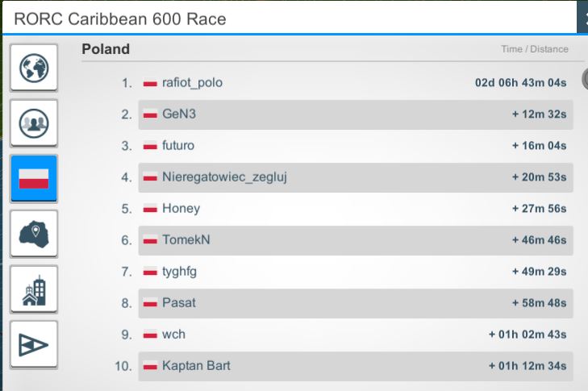The width and height of the screenshot is (588, 391).
Task: Click the close button at top right corner
Action: (x=582, y=17)
